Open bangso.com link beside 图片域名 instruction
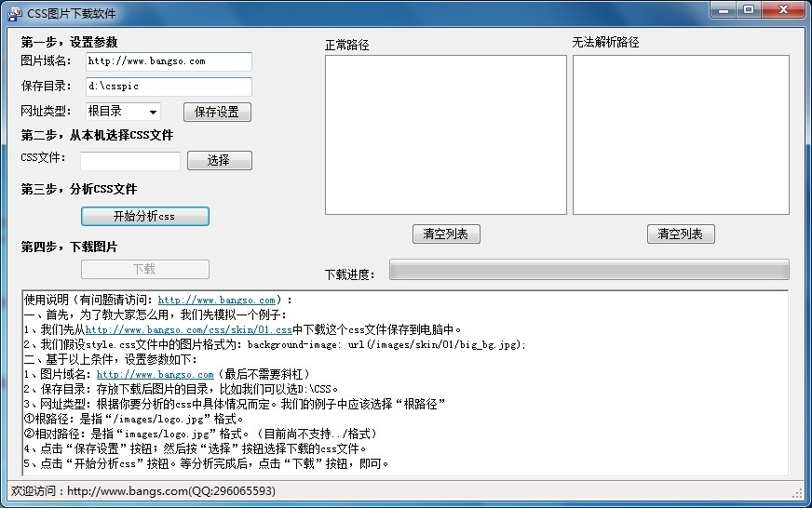 pos(155,375)
